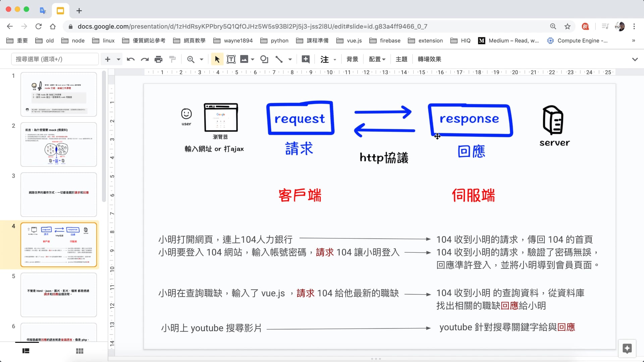Add a comment using toolbar icon

(x=306, y=59)
